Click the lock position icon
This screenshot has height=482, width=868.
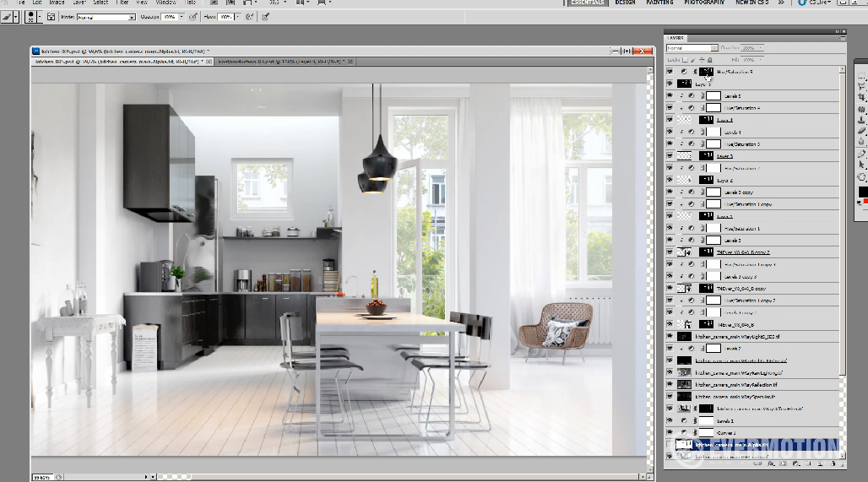[x=702, y=60]
